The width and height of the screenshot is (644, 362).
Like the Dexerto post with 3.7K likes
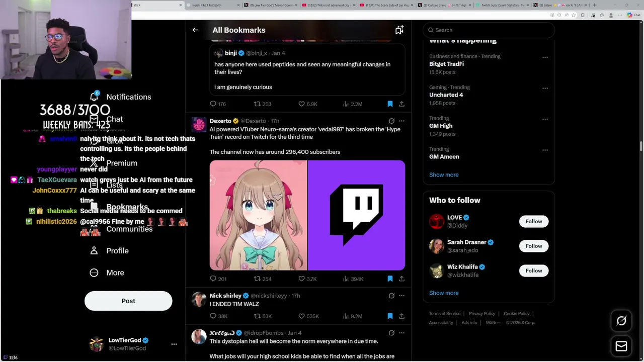tap(307, 279)
